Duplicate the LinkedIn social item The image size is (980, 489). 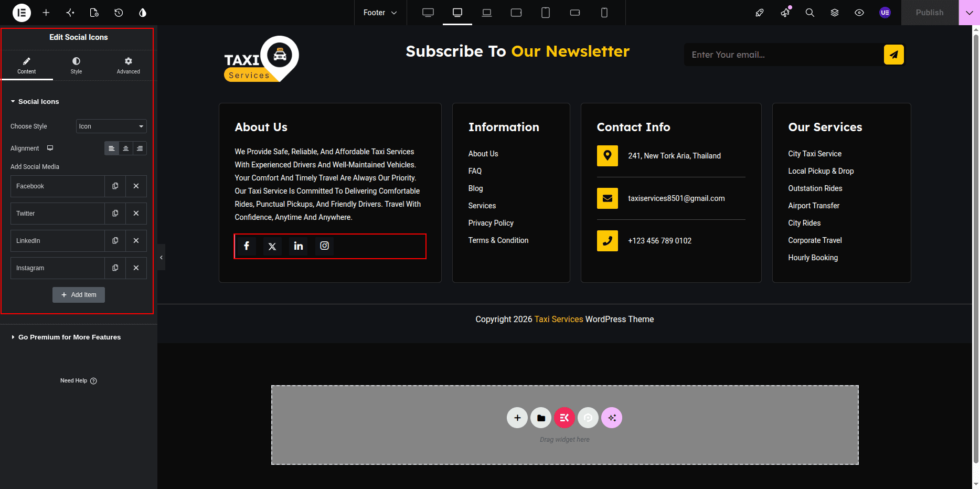coord(115,241)
